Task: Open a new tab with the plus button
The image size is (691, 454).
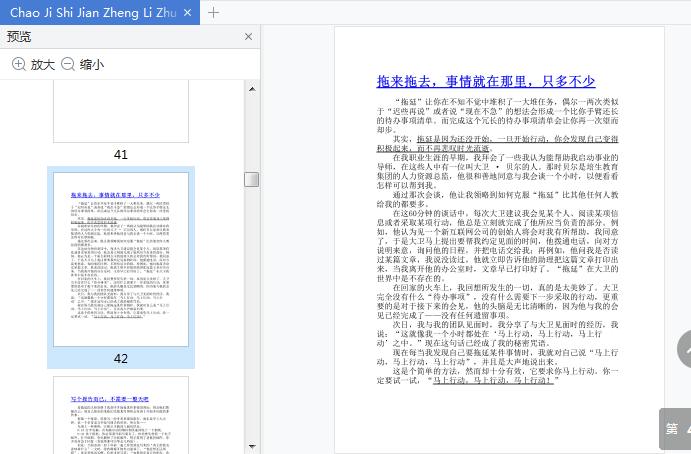Action: coord(213,13)
